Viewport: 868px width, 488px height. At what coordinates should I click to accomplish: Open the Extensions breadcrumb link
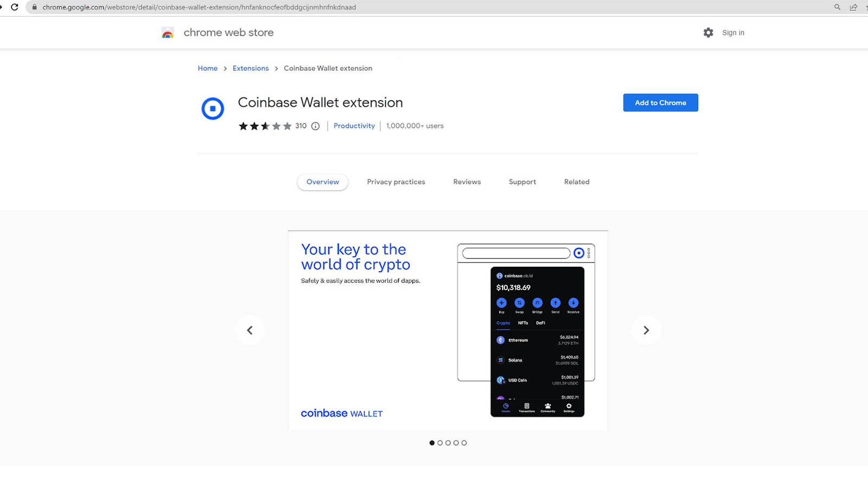[251, 68]
